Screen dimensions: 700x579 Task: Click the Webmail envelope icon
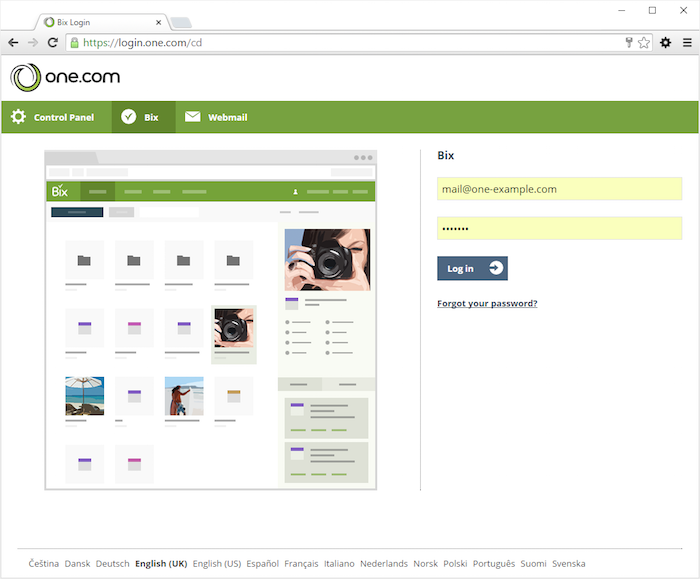tap(192, 117)
